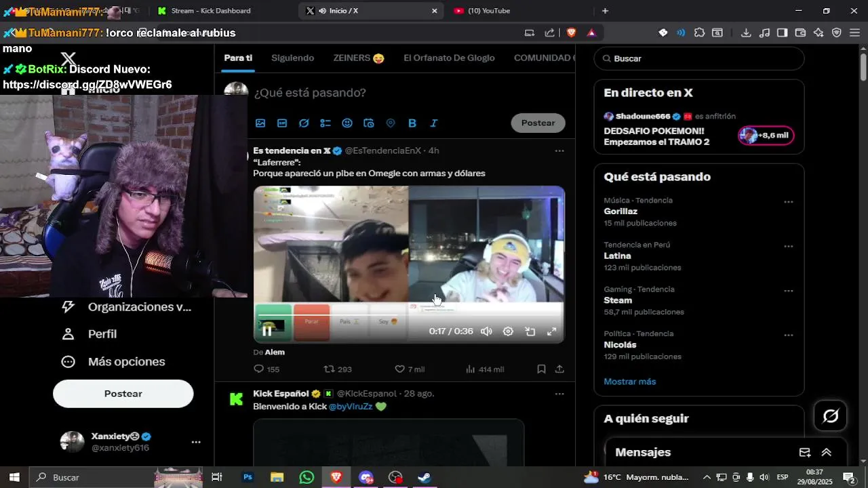Click the grey Postear button in composer
Viewport: 868px width, 488px height.
[538, 123]
